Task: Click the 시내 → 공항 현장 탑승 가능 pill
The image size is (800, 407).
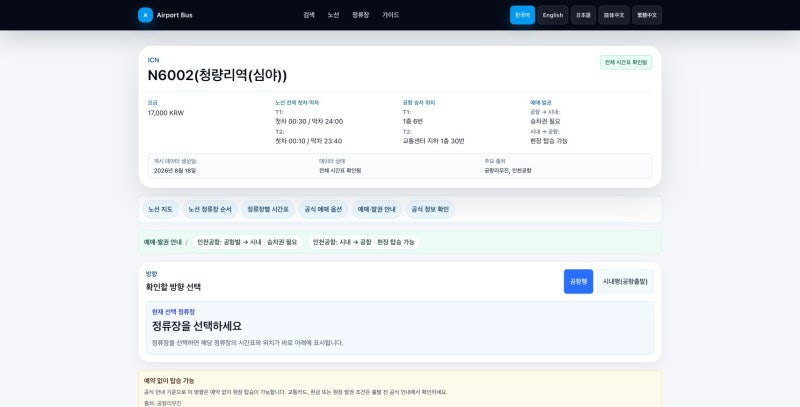Action: 363,242
